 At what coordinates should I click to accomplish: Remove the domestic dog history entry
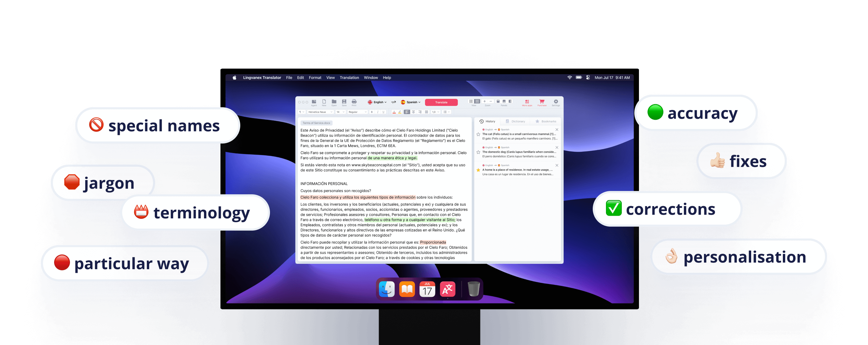click(x=557, y=147)
